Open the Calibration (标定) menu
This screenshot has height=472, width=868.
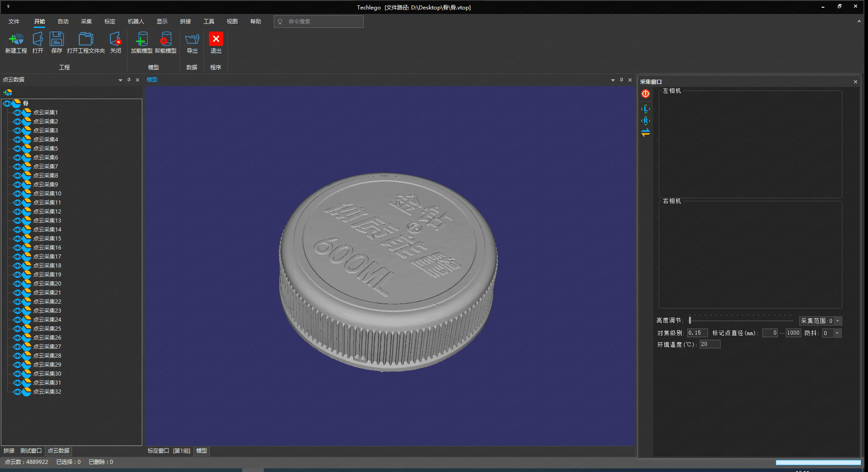click(x=110, y=22)
